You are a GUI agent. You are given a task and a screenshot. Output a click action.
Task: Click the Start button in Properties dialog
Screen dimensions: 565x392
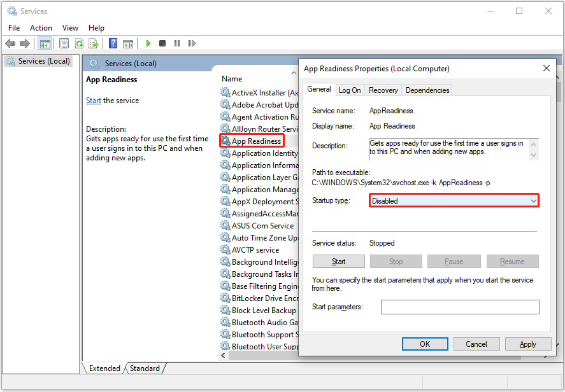coord(338,262)
